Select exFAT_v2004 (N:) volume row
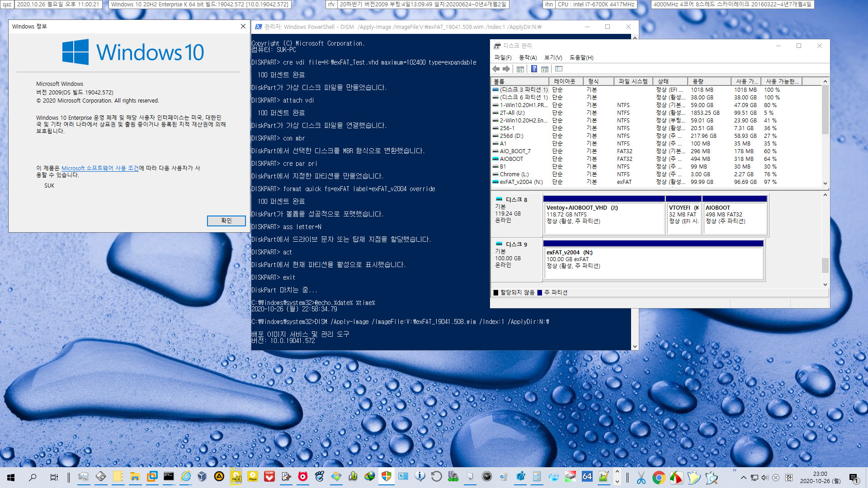868x488 pixels. [656, 182]
